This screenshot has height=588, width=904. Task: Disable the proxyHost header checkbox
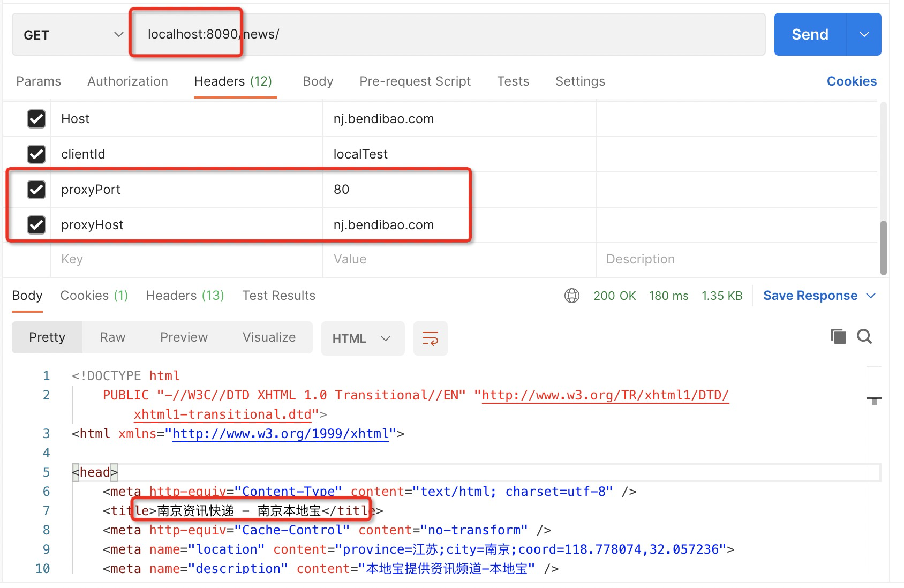36,225
